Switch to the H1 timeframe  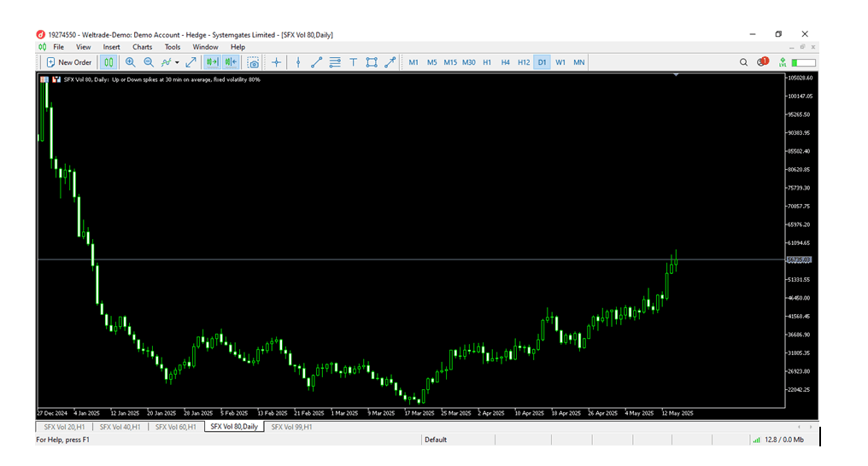[x=487, y=62]
